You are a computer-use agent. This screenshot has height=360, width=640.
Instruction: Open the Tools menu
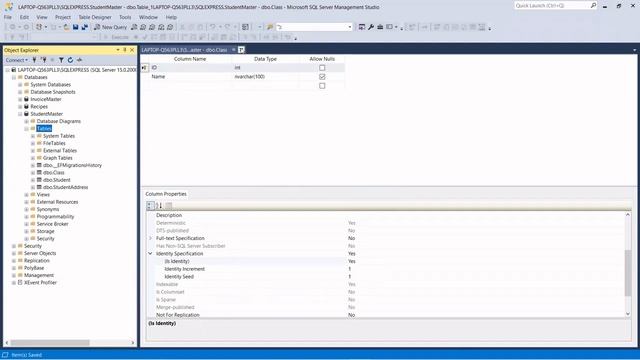tap(125, 17)
